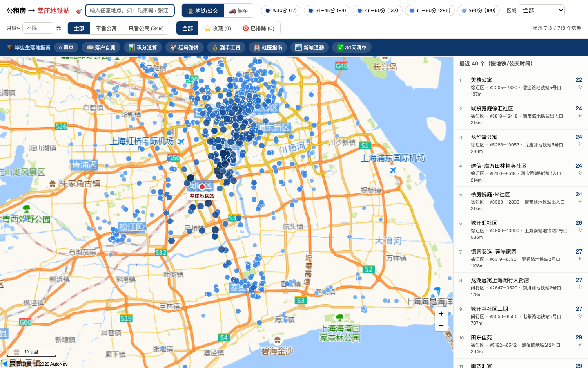
Task: Open the 建信·魔方田林精英社区 listing
Action: (x=521, y=173)
